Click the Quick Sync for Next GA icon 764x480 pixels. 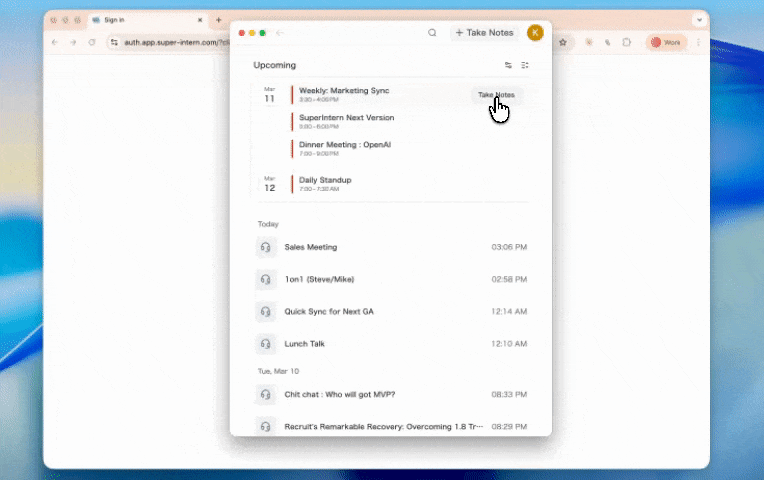[x=266, y=311]
